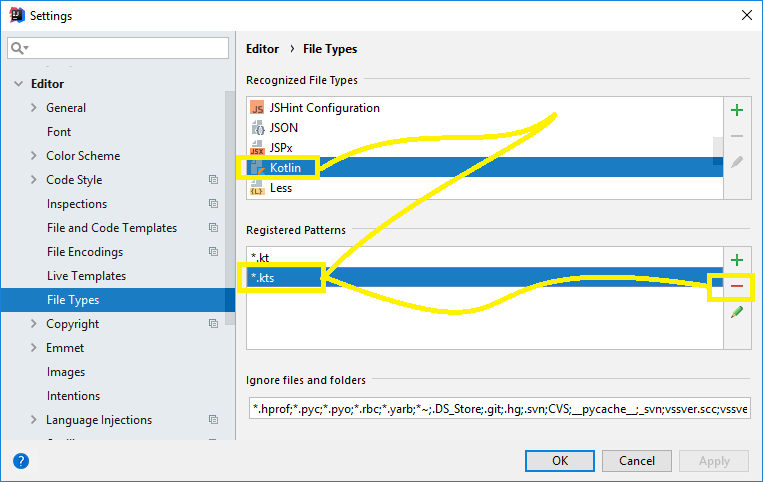Click project-level icon next to File Encodings
The width and height of the screenshot is (763, 482).
[x=213, y=251]
